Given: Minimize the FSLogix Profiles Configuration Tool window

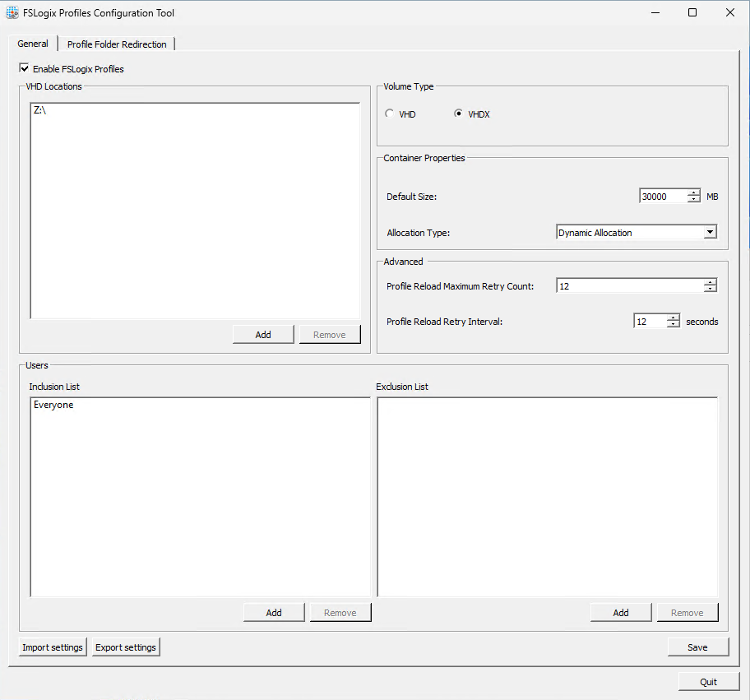Looking at the screenshot, I should (x=655, y=13).
